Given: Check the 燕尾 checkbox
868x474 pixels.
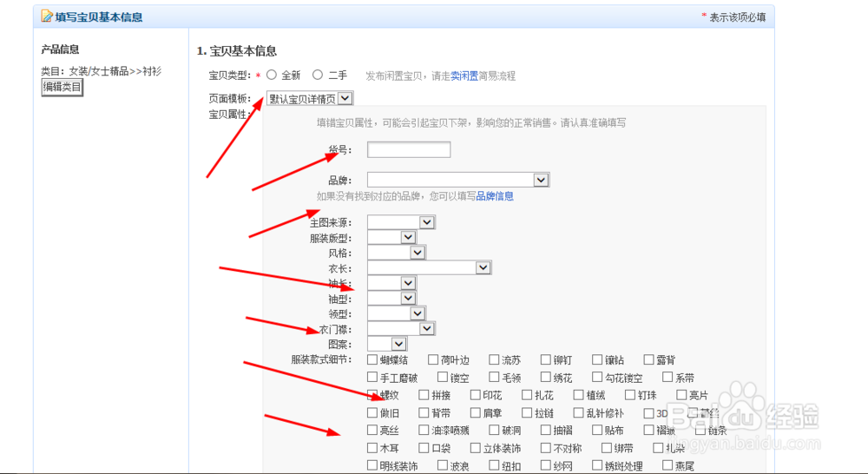Looking at the screenshot, I should tap(667, 465).
